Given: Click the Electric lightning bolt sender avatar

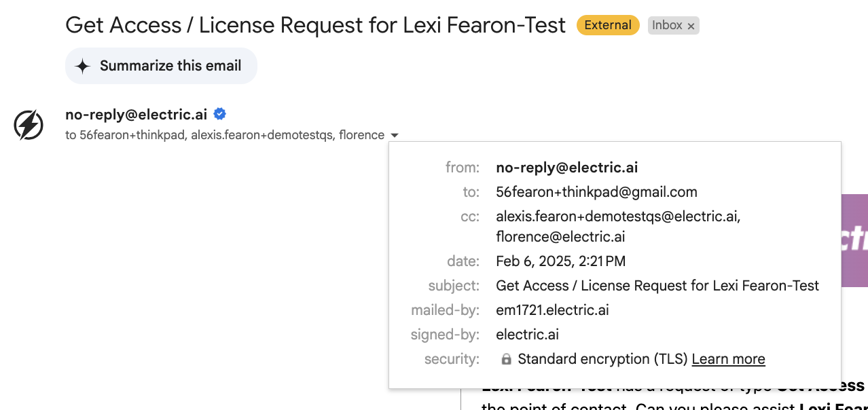Looking at the screenshot, I should (29, 125).
